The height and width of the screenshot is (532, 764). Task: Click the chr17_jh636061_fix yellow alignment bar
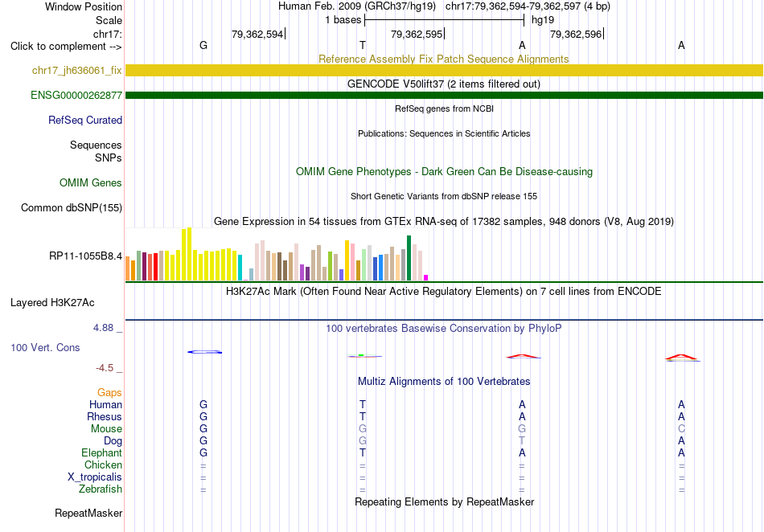[x=444, y=70]
